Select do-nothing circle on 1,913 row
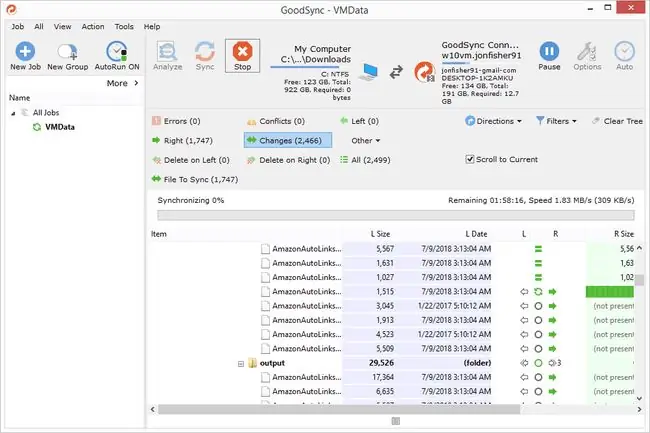Viewport: 650px width, 433px height. pos(538,320)
